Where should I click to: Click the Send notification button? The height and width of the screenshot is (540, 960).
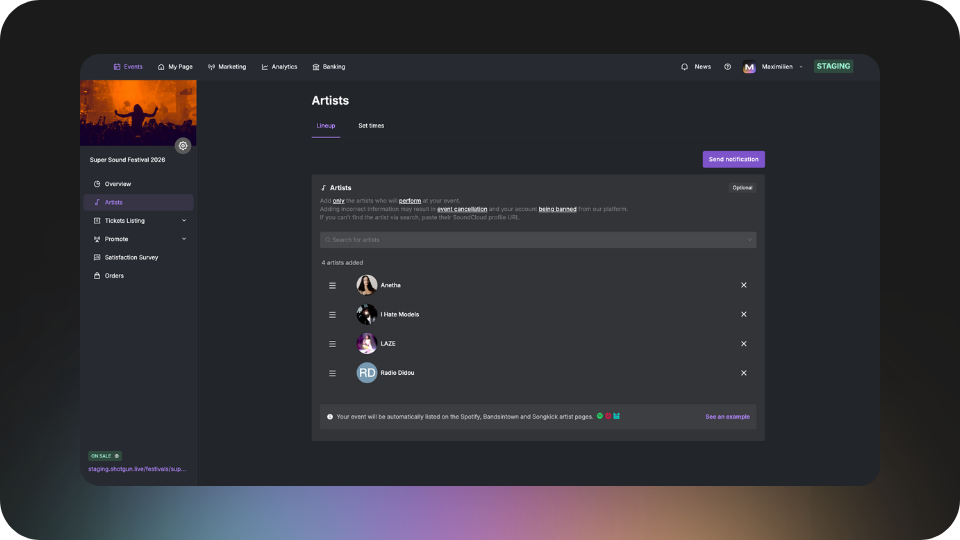733,159
